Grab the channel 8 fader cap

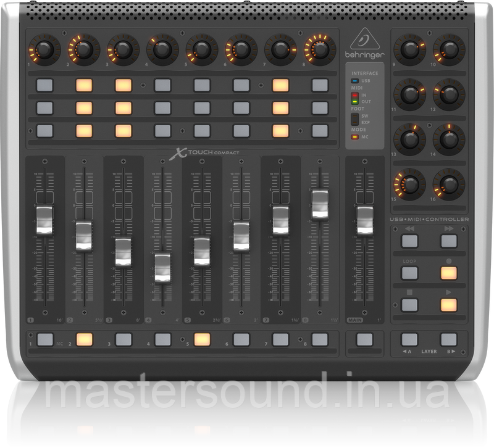click(320, 204)
